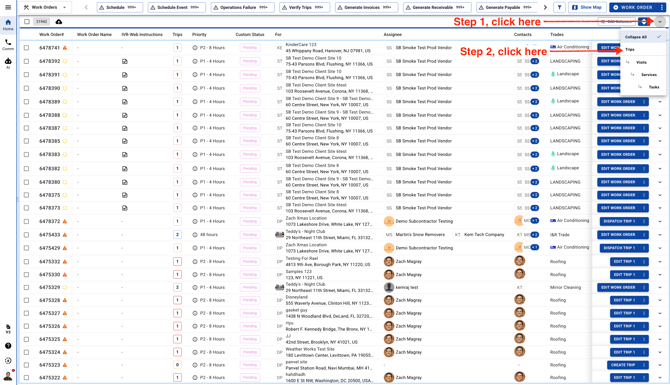Screen dimensions: 670x385
Task: Open the Generate Invoices tab
Action: pos(367,7)
